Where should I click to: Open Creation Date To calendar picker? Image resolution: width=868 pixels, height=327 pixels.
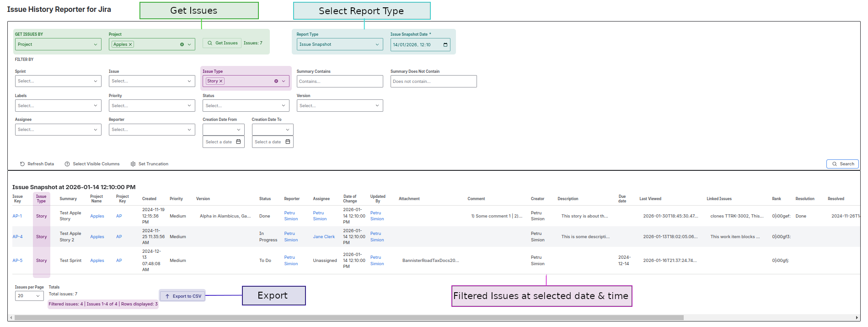click(x=288, y=142)
